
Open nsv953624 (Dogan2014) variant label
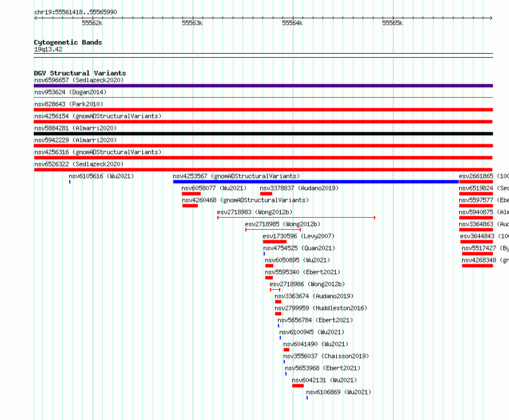pyautogui.click(x=70, y=92)
